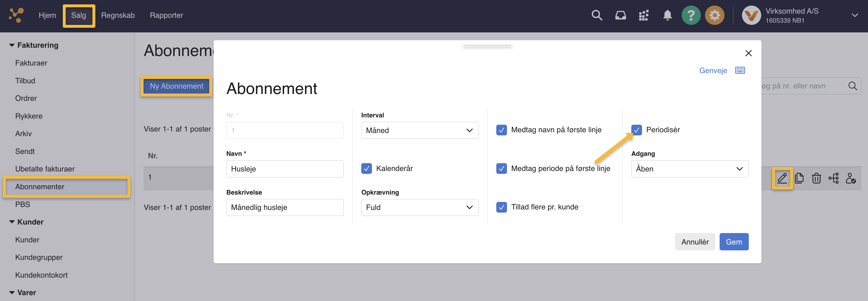Click the notification bell icon

[x=667, y=16]
